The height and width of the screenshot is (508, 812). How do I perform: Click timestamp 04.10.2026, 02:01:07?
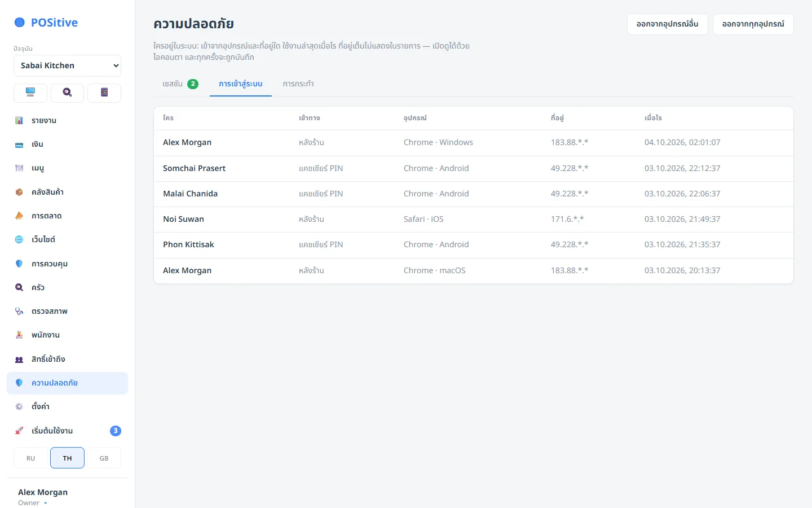pos(682,143)
